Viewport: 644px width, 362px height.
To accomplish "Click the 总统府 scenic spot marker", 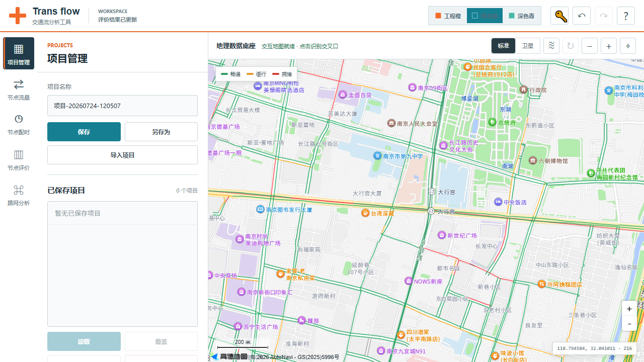I will (492, 122).
